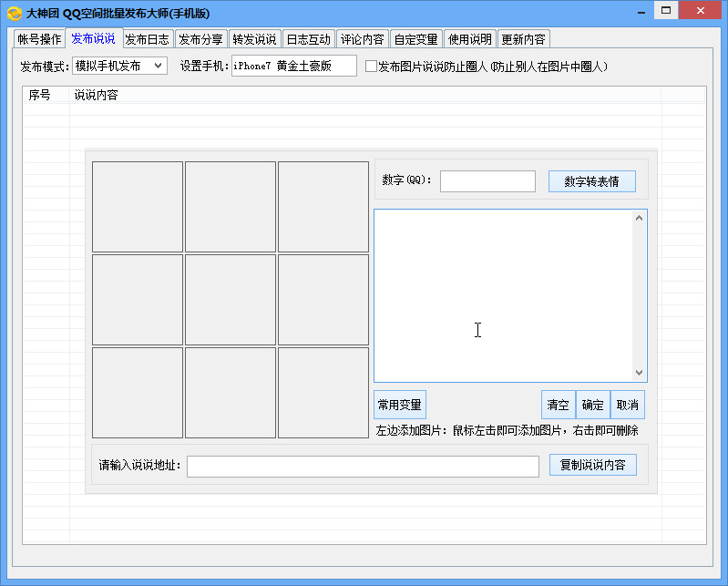This screenshot has height=586, width=728.
Task: Click the 序号 column header
Action: (46, 95)
